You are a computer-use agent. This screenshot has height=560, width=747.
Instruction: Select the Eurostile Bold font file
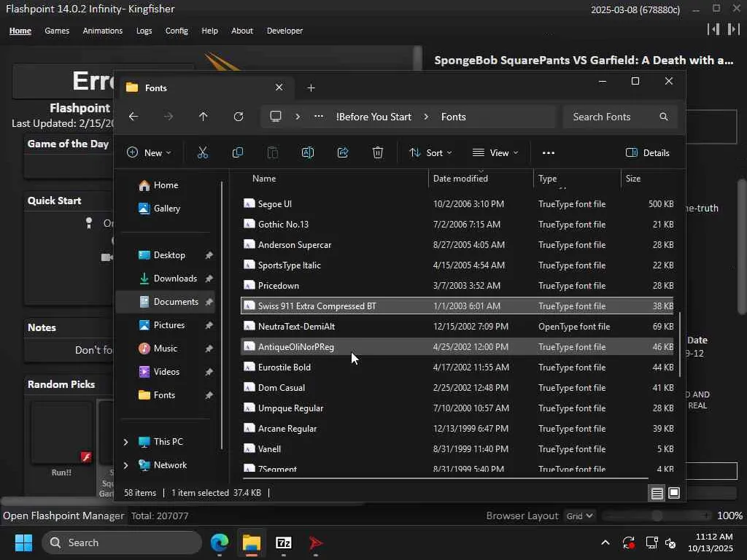pyautogui.click(x=457, y=367)
